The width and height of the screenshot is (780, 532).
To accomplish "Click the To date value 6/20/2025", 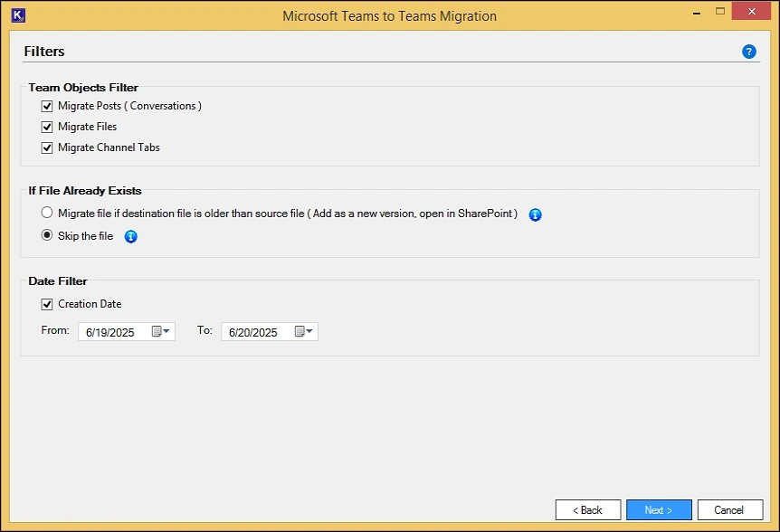I will click(x=252, y=333).
